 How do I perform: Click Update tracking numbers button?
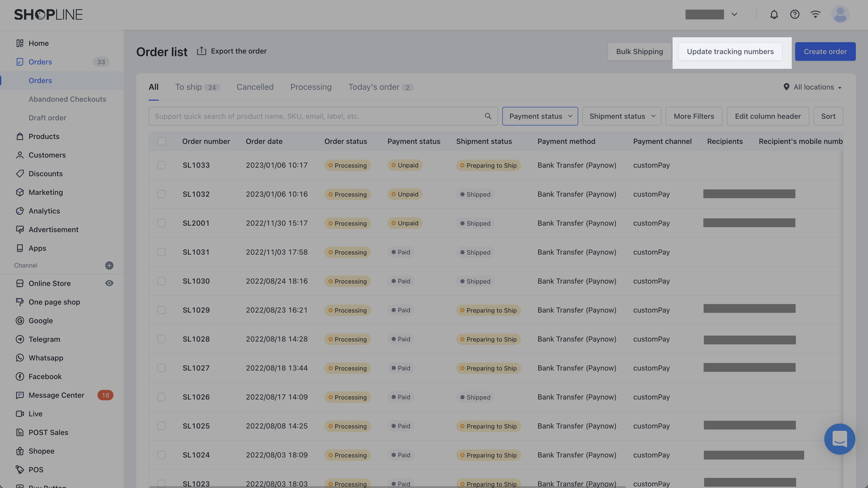pyautogui.click(x=730, y=51)
